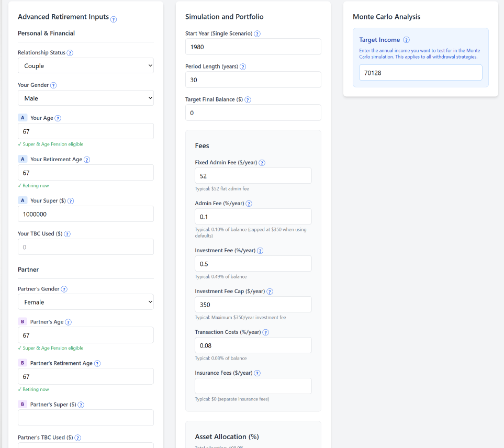Click help icon beside Partner's Retirement Age
Screen dimensions: 504x448
[97, 364]
